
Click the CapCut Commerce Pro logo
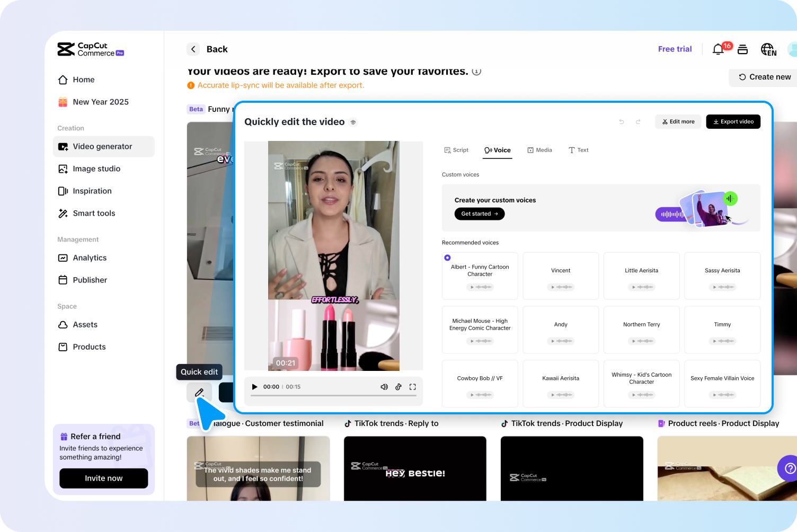click(x=91, y=49)
